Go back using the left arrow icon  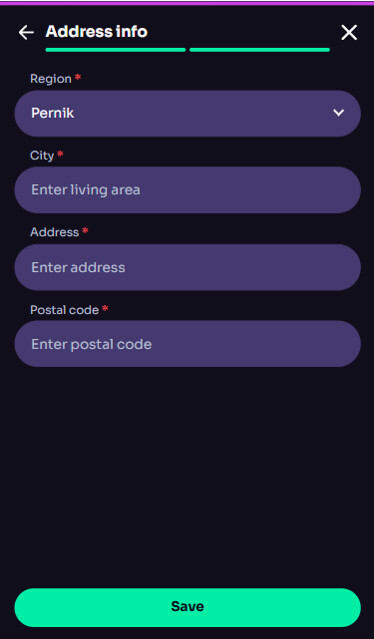[26, 32]
